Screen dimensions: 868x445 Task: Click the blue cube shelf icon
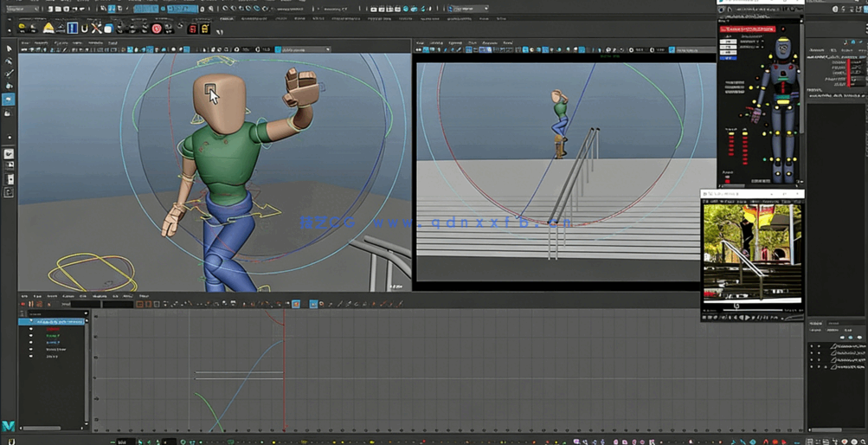pyautogui.click(x=108, y=29)
